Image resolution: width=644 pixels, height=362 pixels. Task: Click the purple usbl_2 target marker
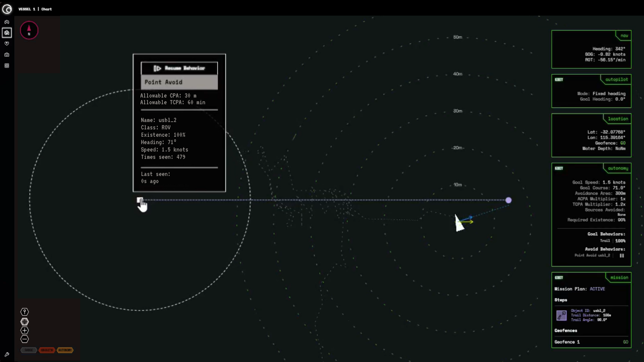[x=508, y=200]
